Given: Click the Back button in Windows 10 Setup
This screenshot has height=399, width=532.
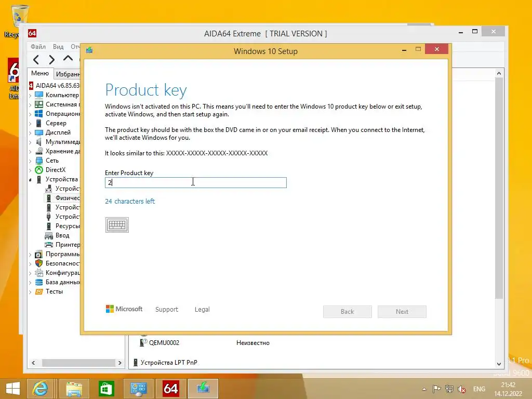Looking at the screenshot, I should tap(348, 312).
